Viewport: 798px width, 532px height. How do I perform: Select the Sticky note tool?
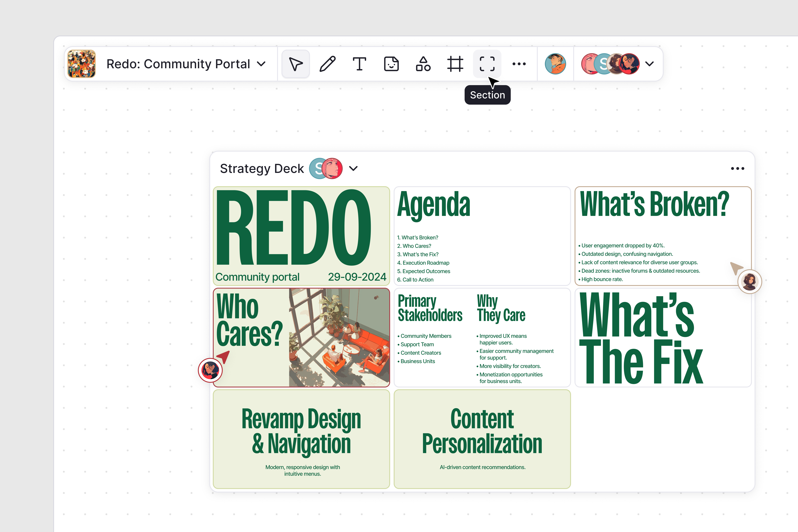tap(391, 64)
